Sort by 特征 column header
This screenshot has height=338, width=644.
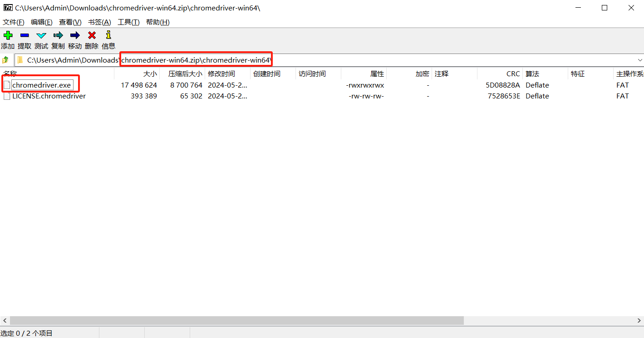(x=591, y=73)
